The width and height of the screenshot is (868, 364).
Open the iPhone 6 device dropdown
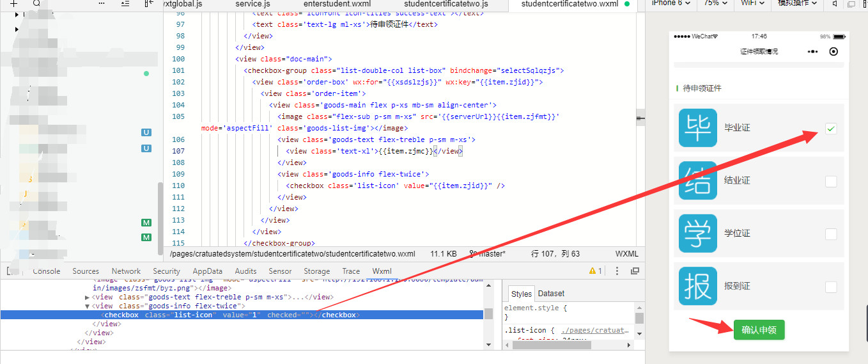(x=670, y=3)
